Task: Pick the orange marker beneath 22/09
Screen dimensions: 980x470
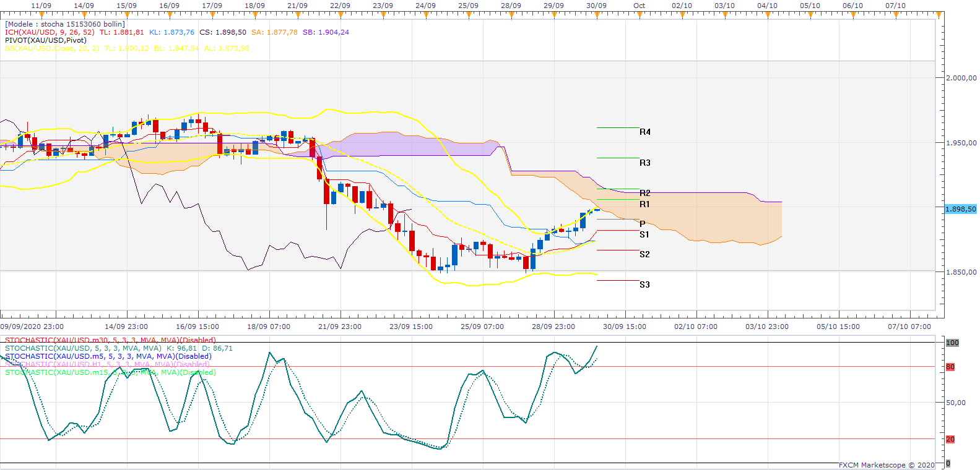Action: [340, 15]
